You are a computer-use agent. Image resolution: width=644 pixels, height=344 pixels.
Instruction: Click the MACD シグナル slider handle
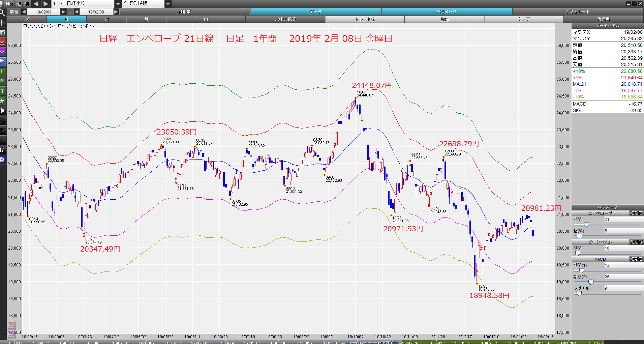tap(579, 293)
